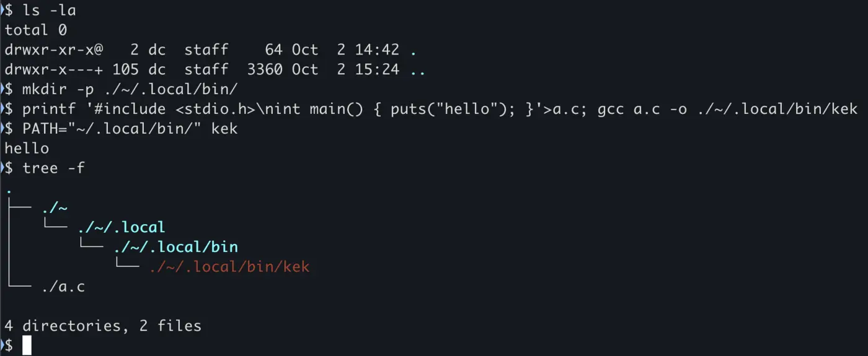Select the './~' directory in tree
The width and height of the screenshot is (868, 356).
(55, 208)
